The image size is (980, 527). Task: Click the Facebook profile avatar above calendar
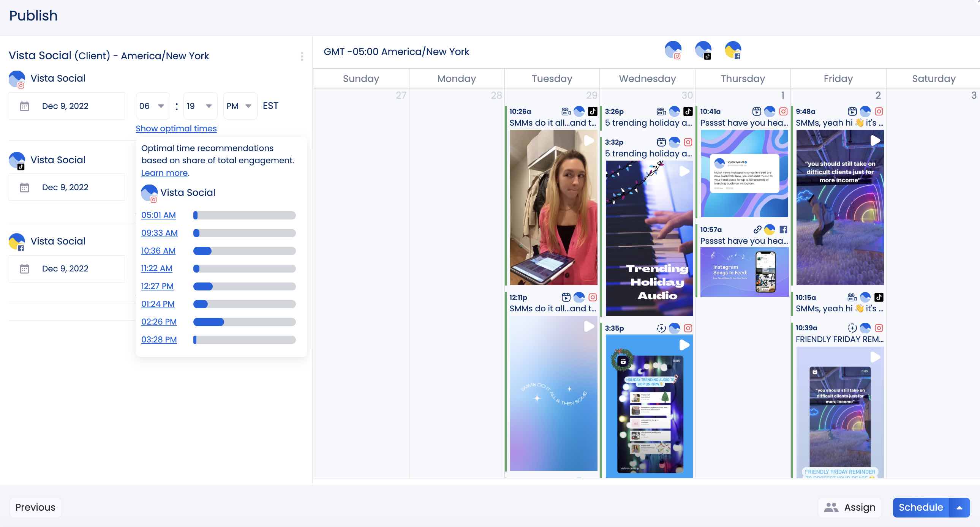click(x=733, y=50)
